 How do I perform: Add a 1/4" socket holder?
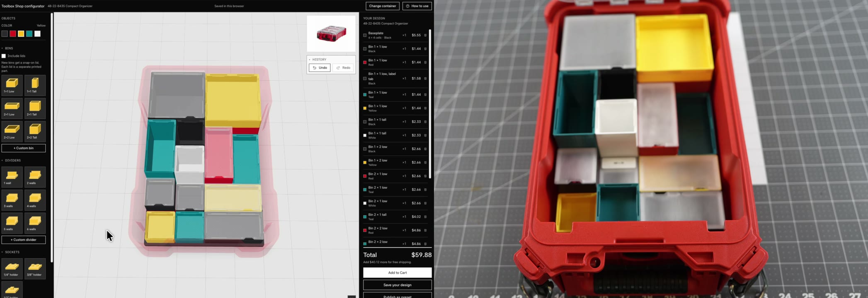point(12,269)
